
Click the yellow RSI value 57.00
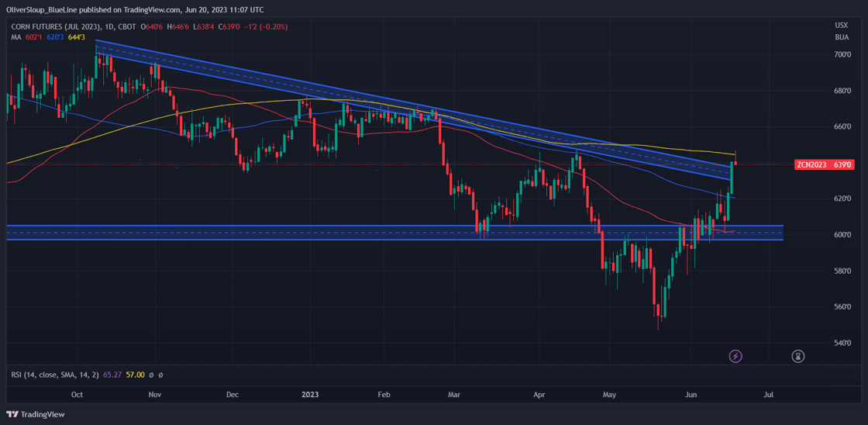click(136, 375)
